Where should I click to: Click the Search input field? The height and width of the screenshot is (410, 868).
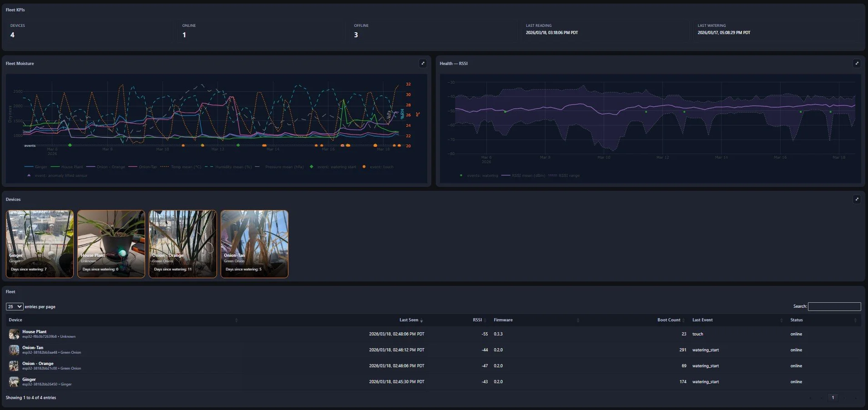click(834, 306)
